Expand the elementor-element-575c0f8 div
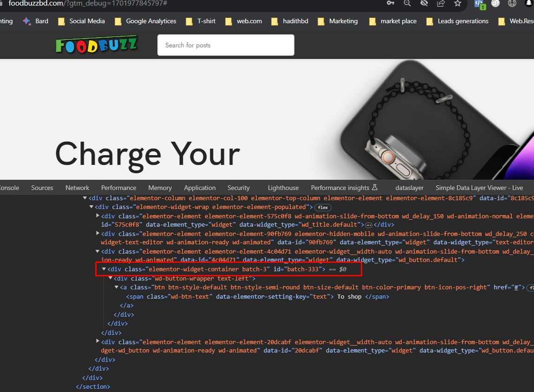The image size is (534, 392). pos(98,216)
